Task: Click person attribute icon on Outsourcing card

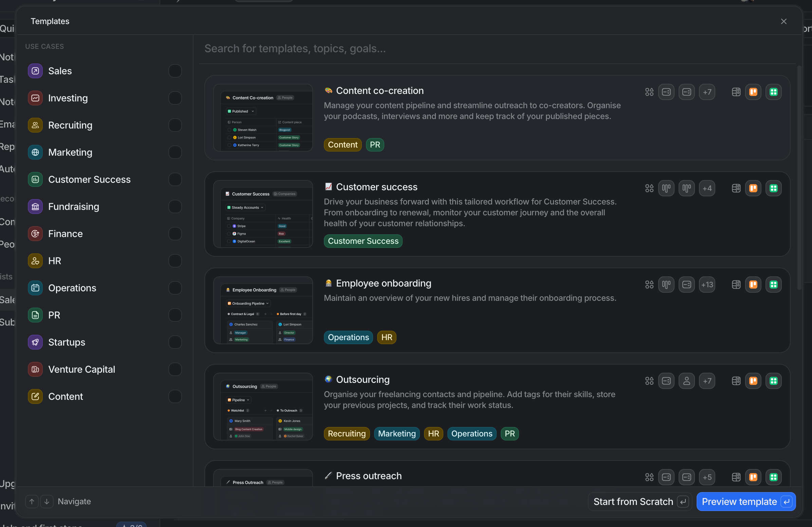Action: [686, 381]
